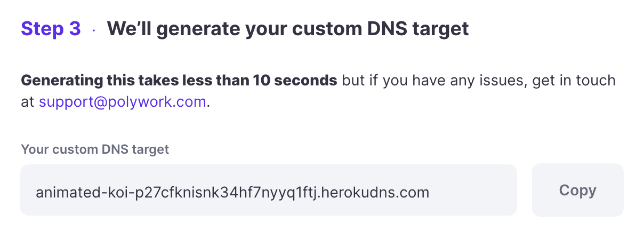Click the purple "Step 3" label
The image size is (644, 245).
(51, 29)
